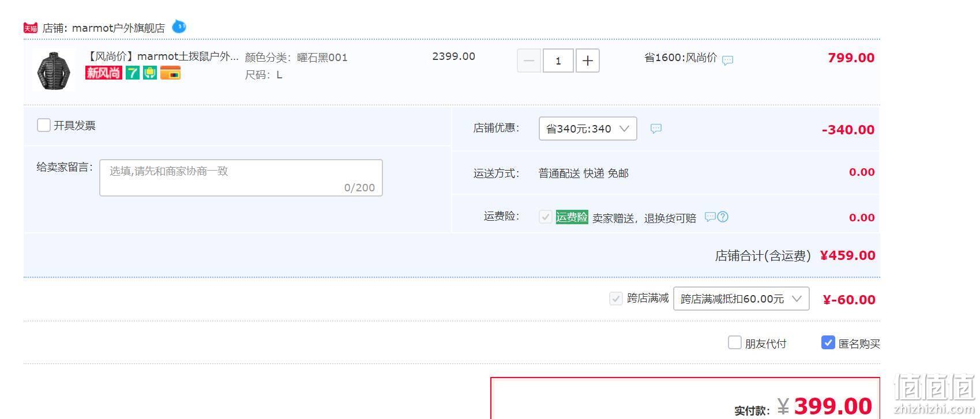Increase quantity with the plus button
This screenshot has width=980, height=419.
coord(587,61)
